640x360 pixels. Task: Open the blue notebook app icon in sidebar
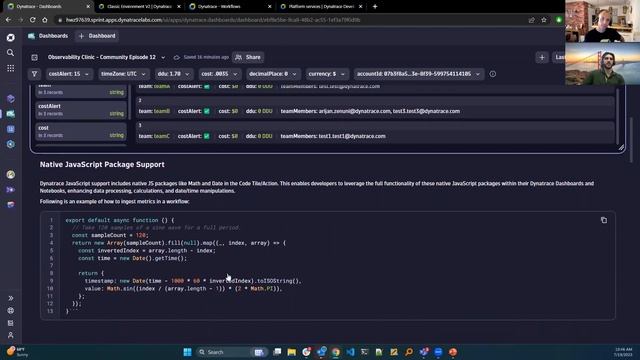pyautogui.click(x=11, y=129)
